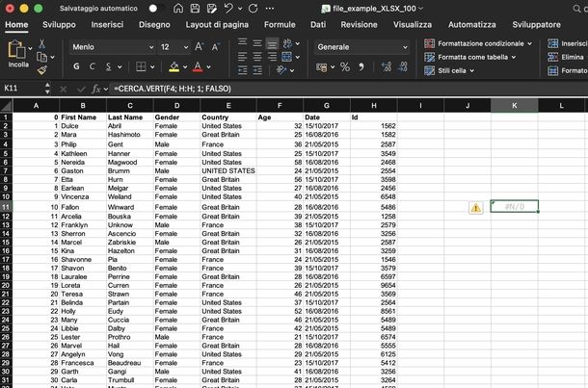Image resolution: width=588 pixels, height=388 pixels.
Task: Click the Merge and center icon
Action: [287, 57]
